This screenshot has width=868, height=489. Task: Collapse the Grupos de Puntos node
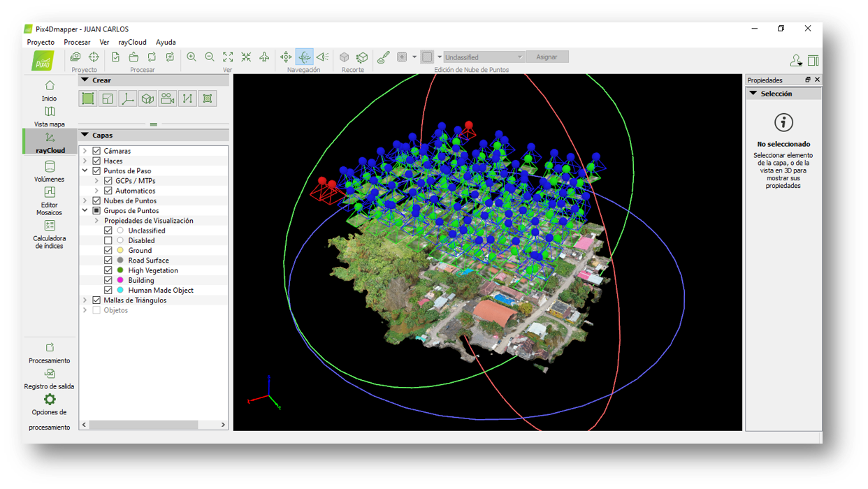tap(85, 210)
